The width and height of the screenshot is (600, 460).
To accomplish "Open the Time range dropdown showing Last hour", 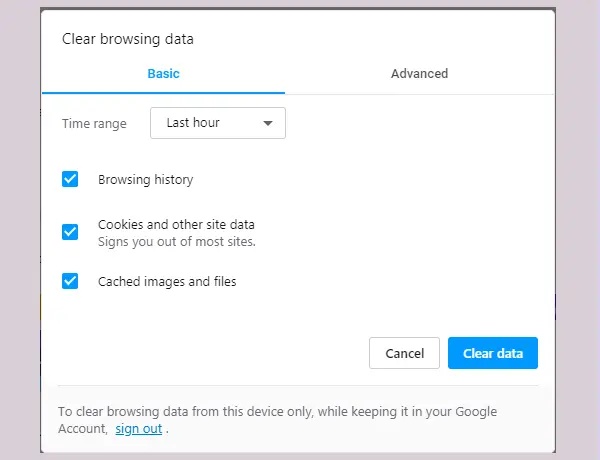I will (x=218, y=123).
